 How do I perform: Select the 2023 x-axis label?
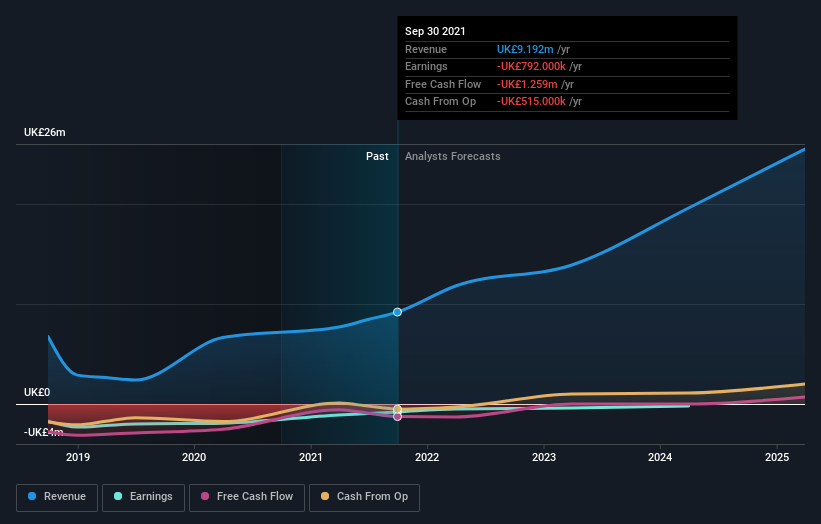544,457
